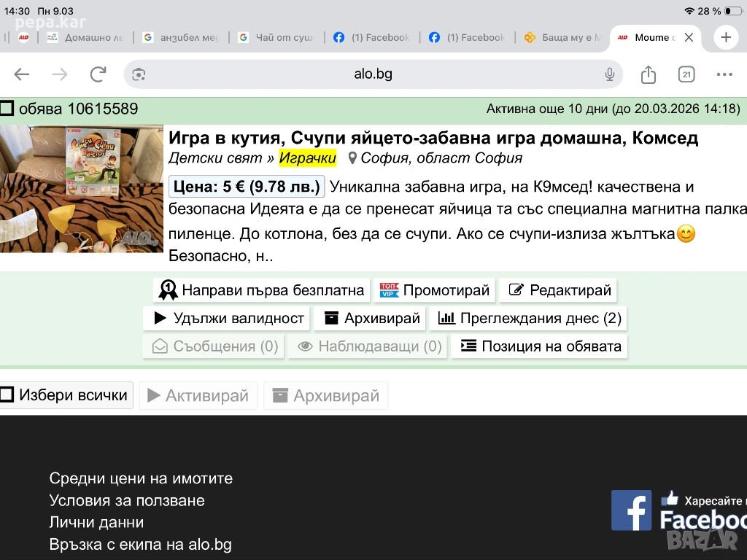Tap the battery indicator in status bar
Screen dimensions: 747x560
pos(733,11)
